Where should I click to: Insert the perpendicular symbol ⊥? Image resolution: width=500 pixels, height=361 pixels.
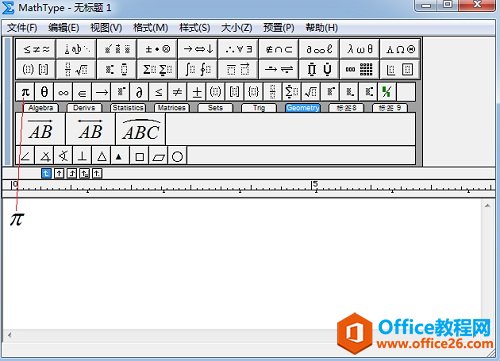click(82, 156)
